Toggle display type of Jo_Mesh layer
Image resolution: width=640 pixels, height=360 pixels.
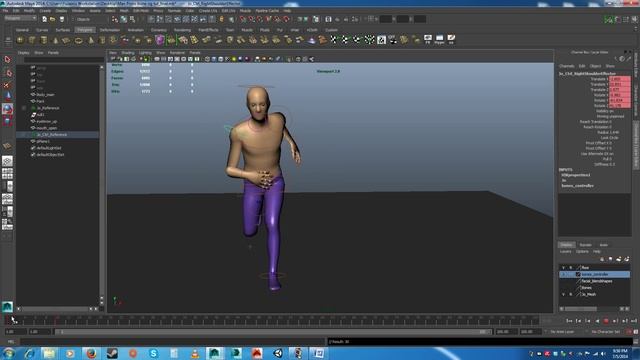[x=571, y=294]
